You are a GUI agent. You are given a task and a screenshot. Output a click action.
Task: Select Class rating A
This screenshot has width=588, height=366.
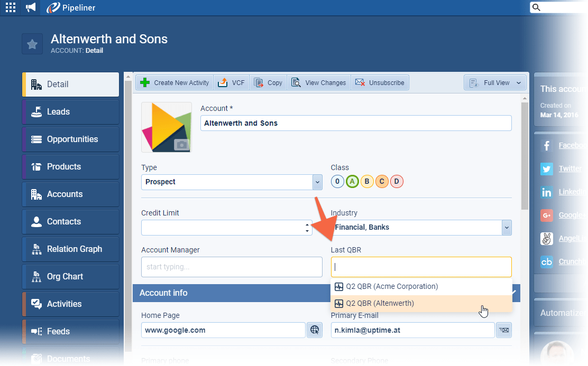point(352,181)
